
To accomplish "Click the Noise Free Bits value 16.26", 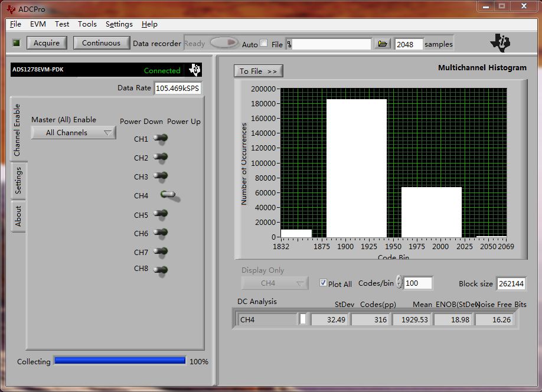I will [x=495, y=319].
